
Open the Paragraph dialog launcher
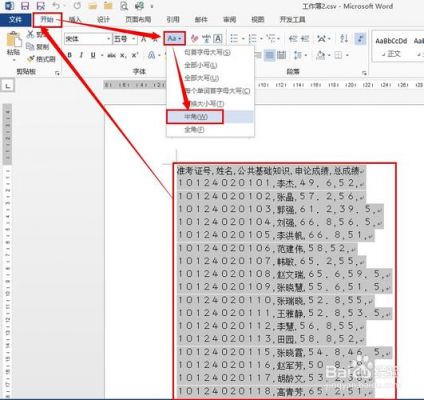[364, 73]
